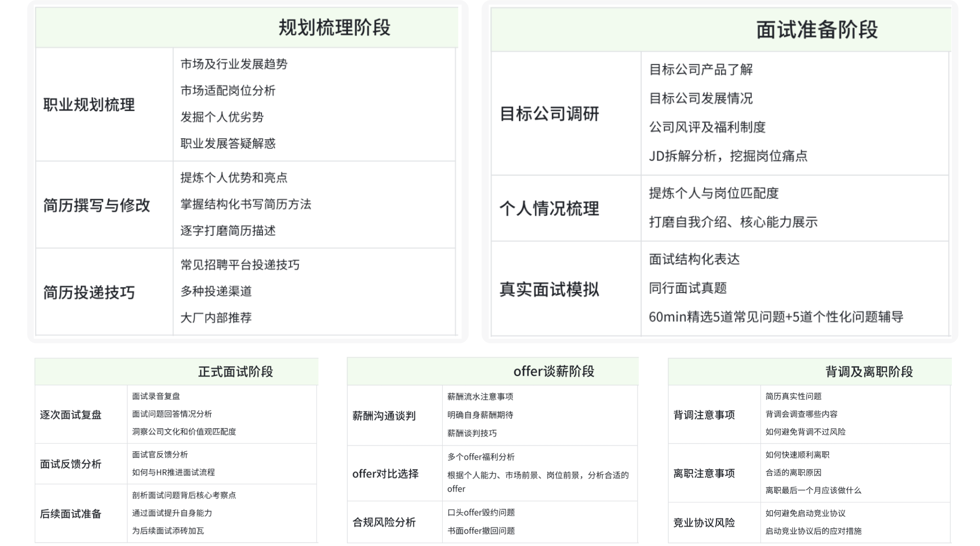This screenshot has width=980, height=546.
Task: Click the 规划梳理阶段 table header
Action: (334, 28)
